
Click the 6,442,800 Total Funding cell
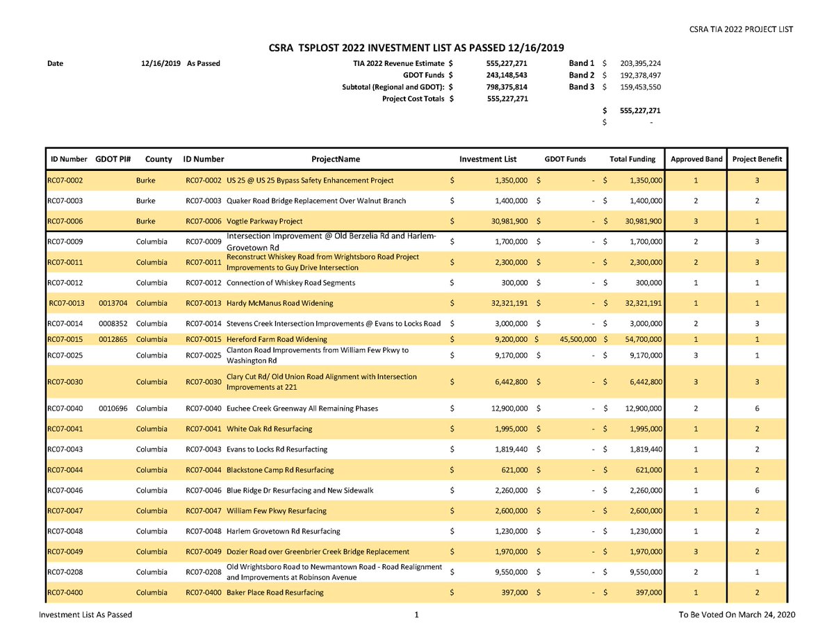(x=645, y=382)
